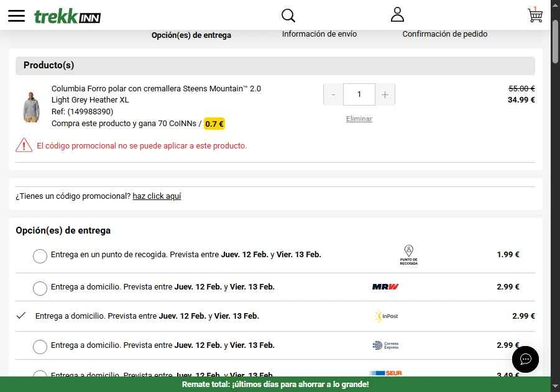Viewport: 560px width, 392px height.
Task: Click the 34.99 € discounted price
Action: click(x=521, y=100)
